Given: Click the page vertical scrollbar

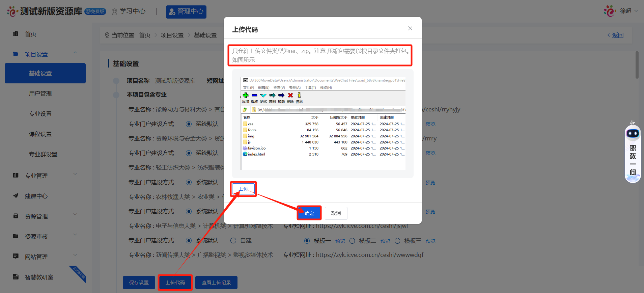Looking at the screenshot, I should 637,65.
